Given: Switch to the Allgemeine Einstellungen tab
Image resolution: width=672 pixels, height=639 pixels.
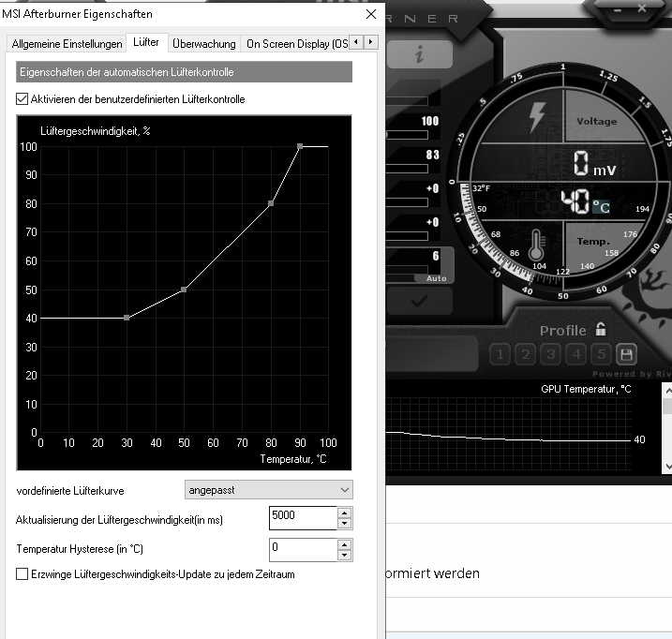Looking at the screenshot, I should pos(67,44).
